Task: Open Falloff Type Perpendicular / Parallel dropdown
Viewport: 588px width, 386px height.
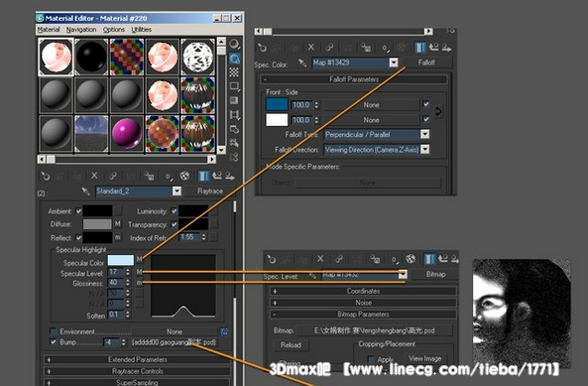Action: pos(424,134)
